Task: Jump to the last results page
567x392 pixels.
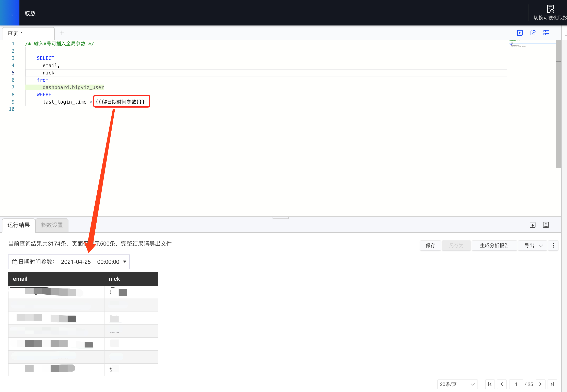Action: coord(552,384)
